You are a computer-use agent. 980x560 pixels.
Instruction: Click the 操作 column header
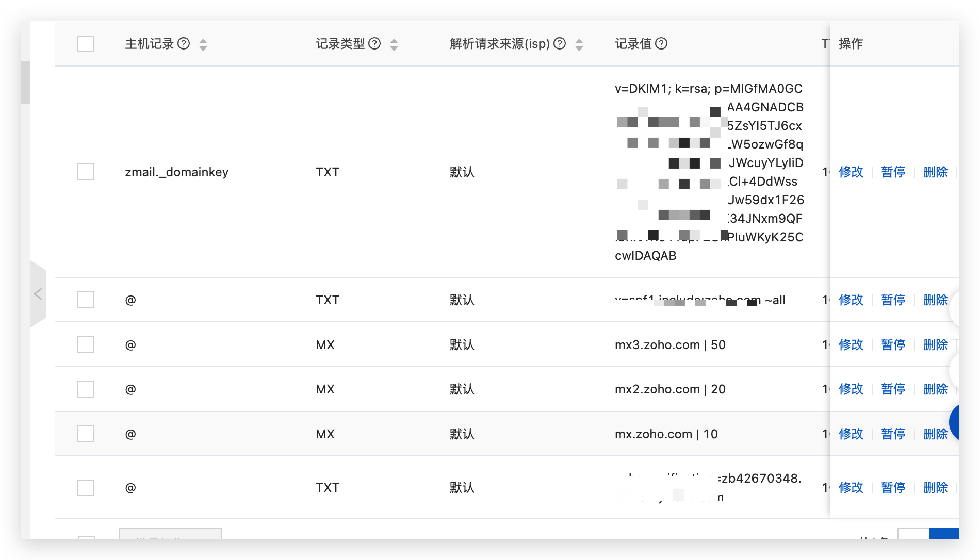[851, 44]
